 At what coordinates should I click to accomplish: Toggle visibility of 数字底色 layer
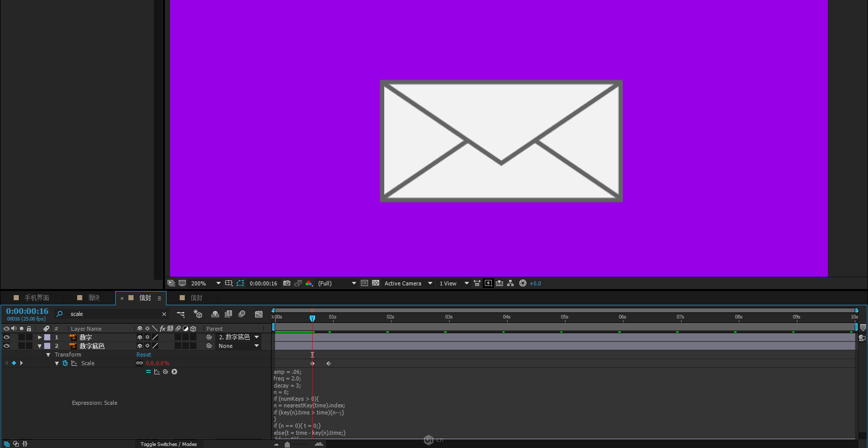(7, 346)
